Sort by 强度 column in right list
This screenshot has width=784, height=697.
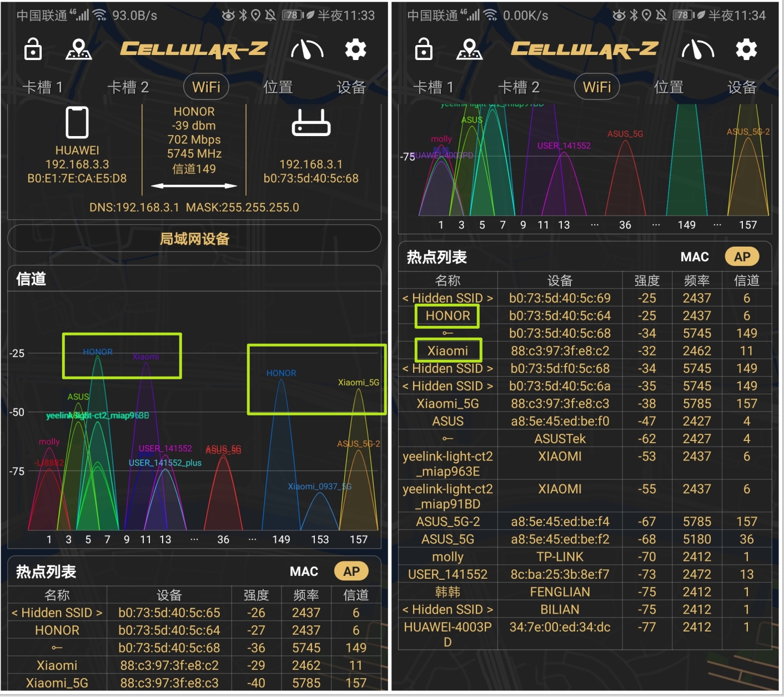[647, 280]
